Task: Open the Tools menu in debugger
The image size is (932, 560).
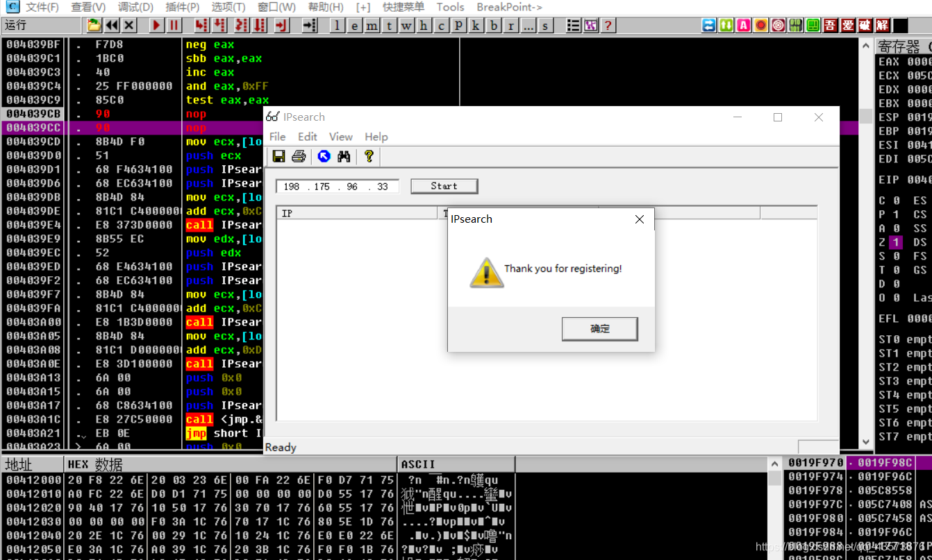Action: tap(450, 7)
